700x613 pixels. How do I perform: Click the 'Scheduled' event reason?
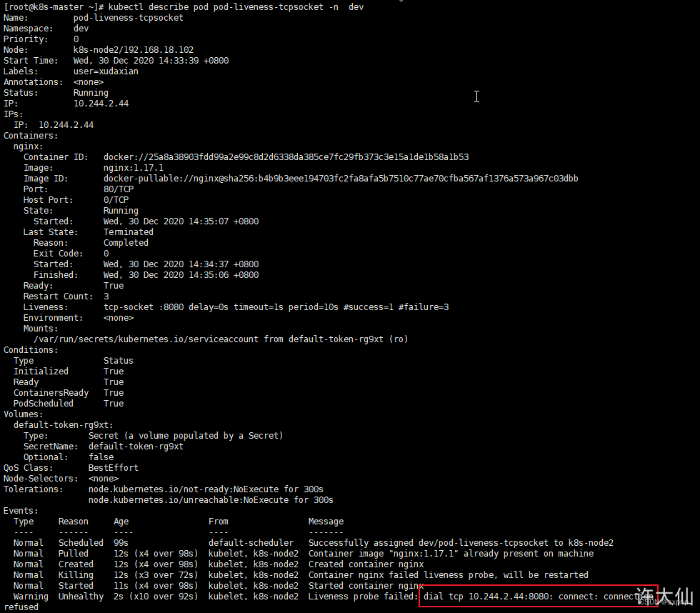(x=81, y=543)
